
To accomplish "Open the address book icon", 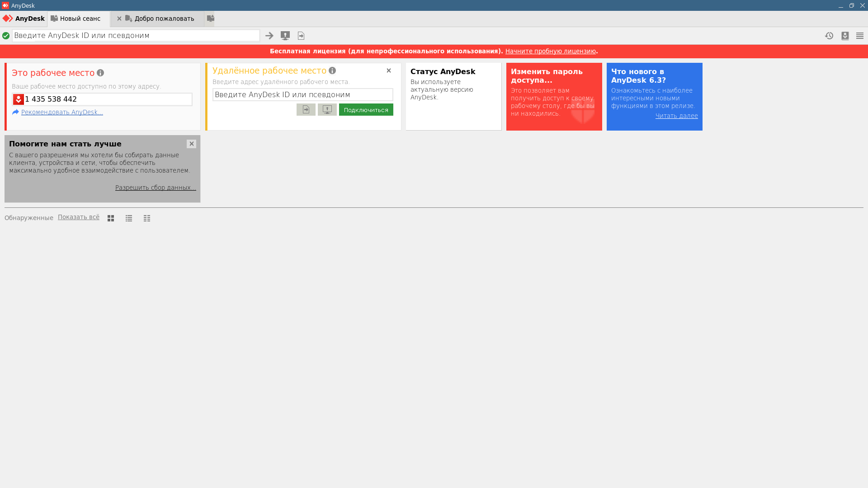I will click(x=845, y=36).
